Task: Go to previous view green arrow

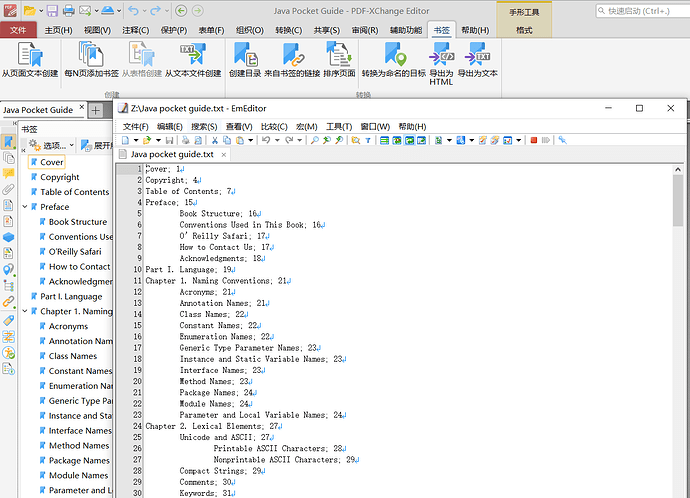Action: 181,11
